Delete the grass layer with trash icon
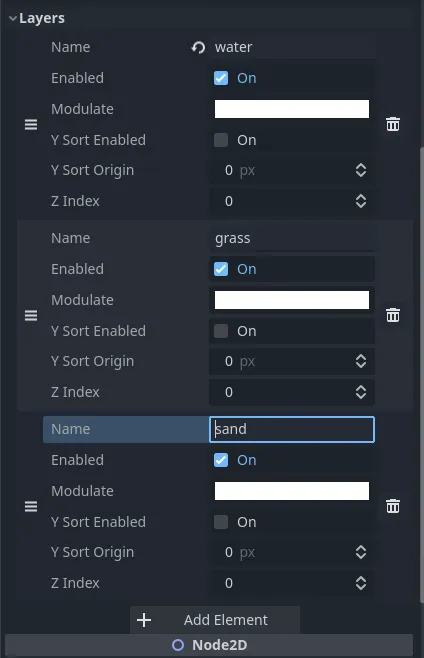This screenshot has height=658, width=424. 393,315
